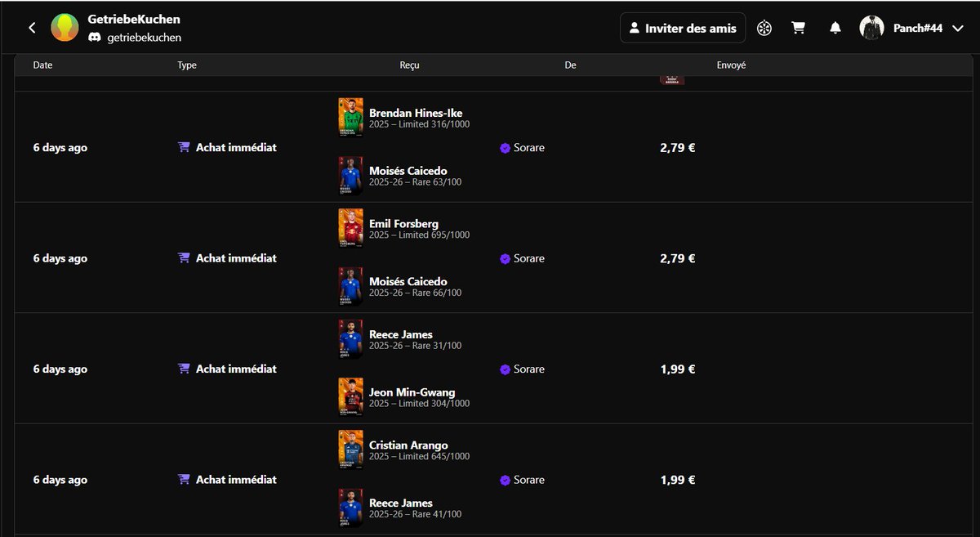This screenshot has width=980, height=537.
Task: Click the De column header
Action: (x=570, y=65)
